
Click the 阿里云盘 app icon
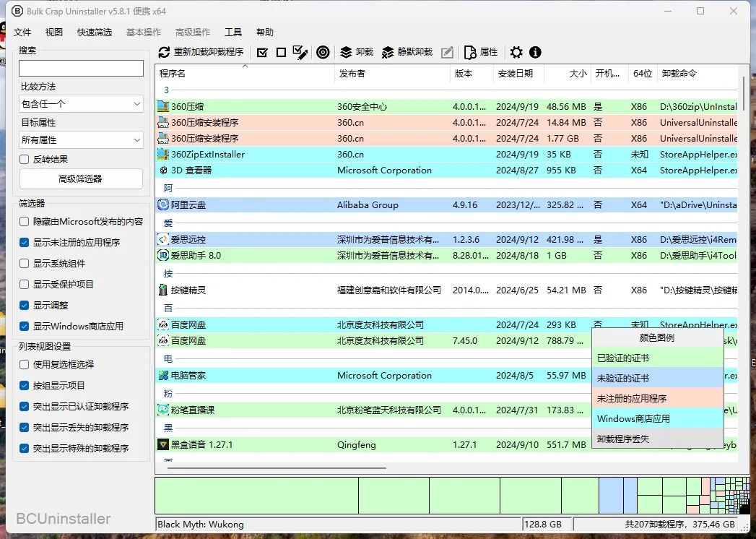[163, 204]
